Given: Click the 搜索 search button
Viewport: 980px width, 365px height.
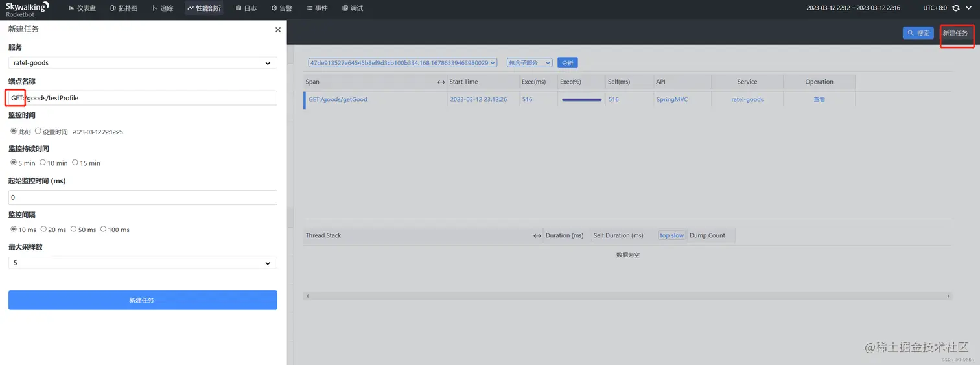Looking at the screenshot, I should 918,33.
